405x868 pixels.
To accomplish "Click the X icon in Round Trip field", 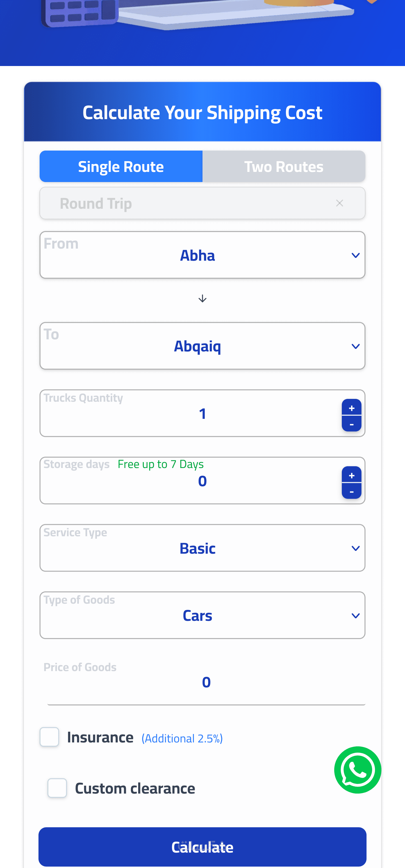I will point(339,203).
